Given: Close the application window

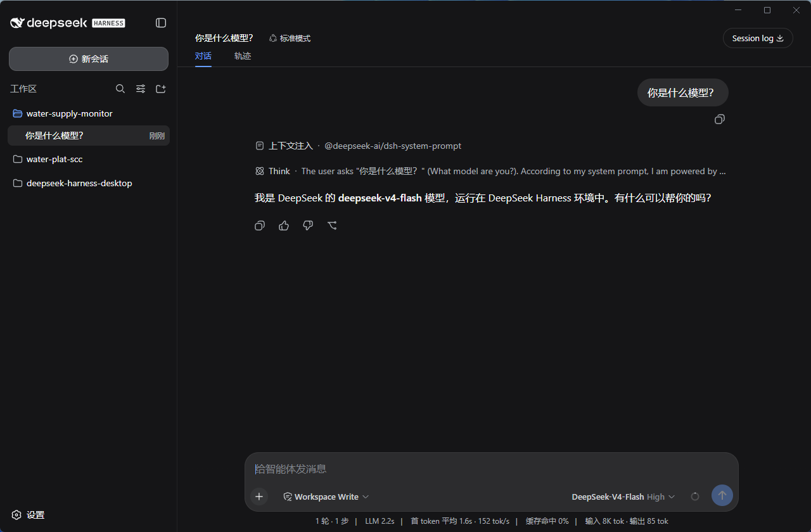Looking at the screenshot, I should pos(796,10).
